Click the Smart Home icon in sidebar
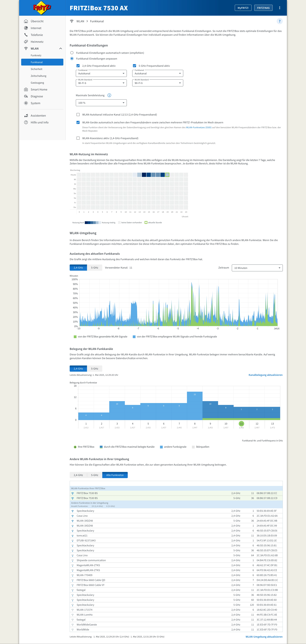 point(26,89)
